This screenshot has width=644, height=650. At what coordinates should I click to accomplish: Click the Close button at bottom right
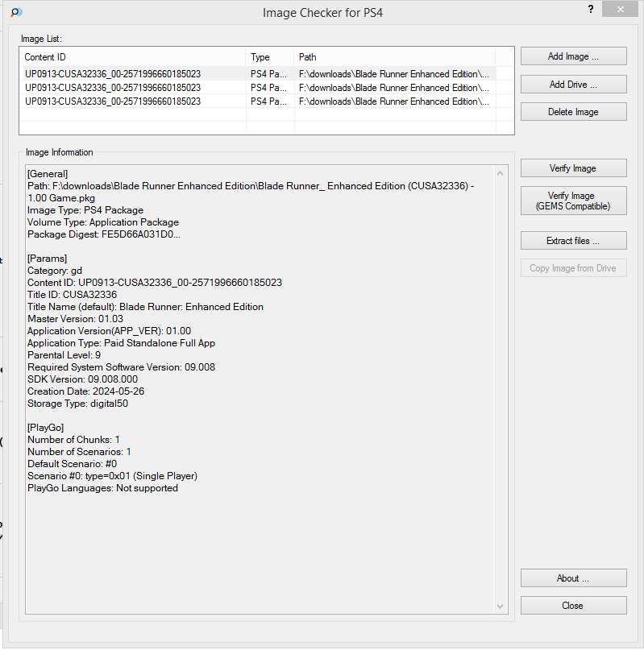573,605
